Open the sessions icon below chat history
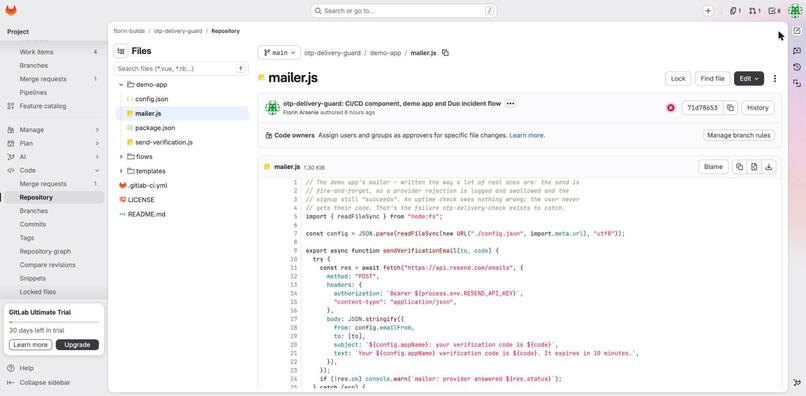This screenshot has height=396, width=806. (x=797, y=83)
